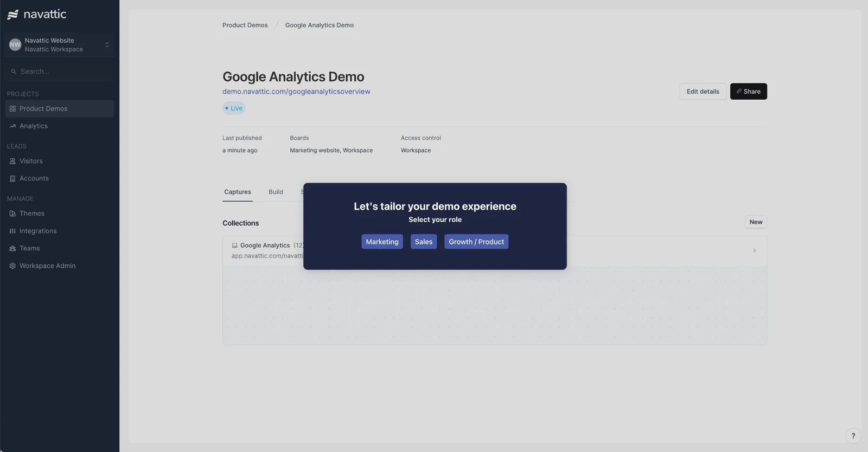This screenshot has height=452, width=868.
Task: Open the Google Analytics collection row
Action: [494, 250]
